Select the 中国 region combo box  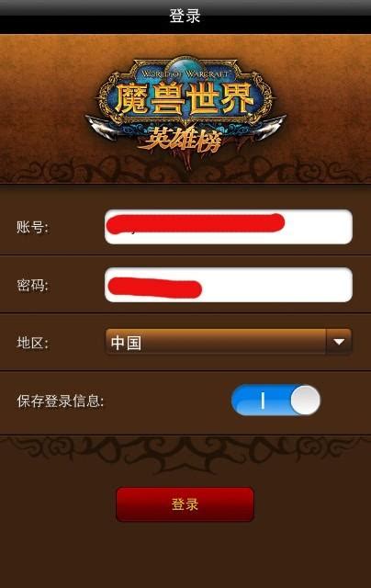pos(229,342)
